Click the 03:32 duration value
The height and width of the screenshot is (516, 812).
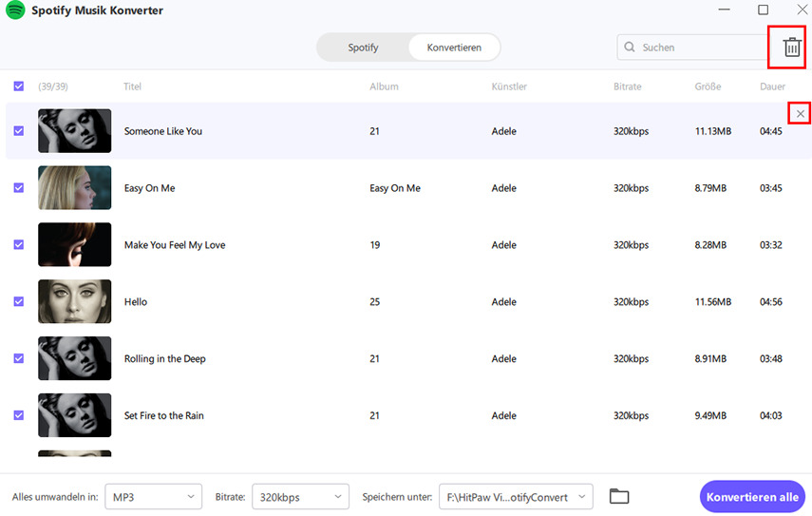click(x=770, y=245)
